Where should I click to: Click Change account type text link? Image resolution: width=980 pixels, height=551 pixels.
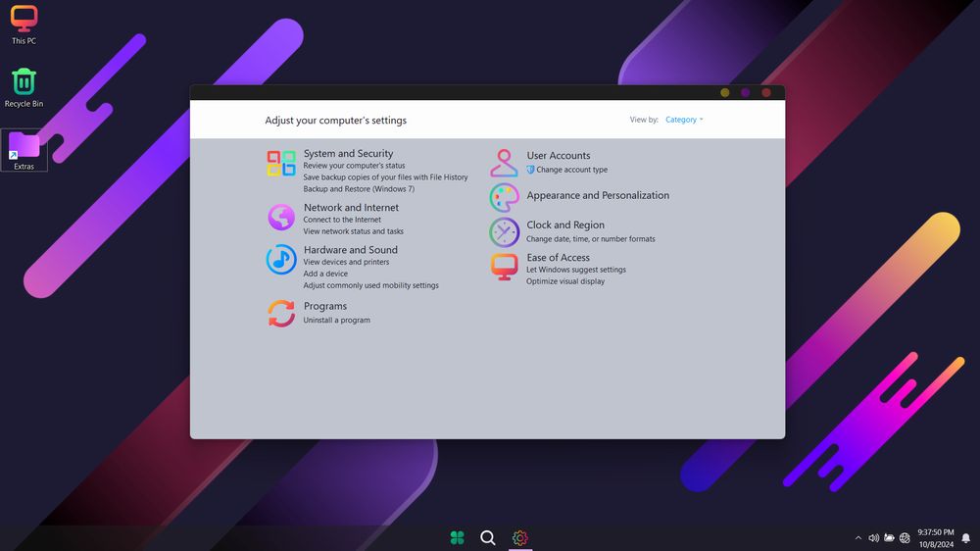click(x=571, y=170)
